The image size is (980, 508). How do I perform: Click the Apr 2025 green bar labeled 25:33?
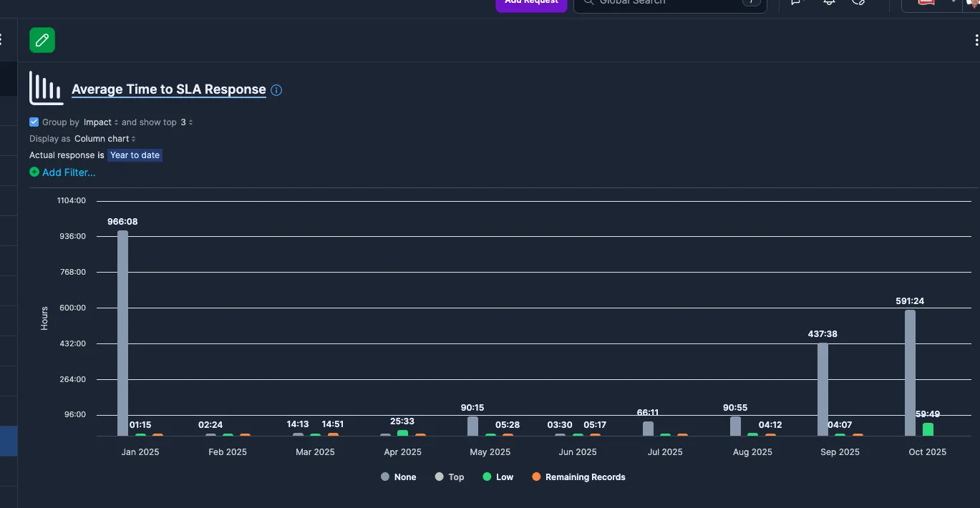[403, 433]
